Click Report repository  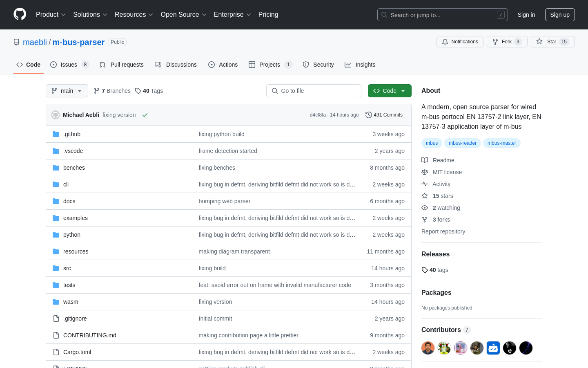pyautogui.click(x=443, y=231)
